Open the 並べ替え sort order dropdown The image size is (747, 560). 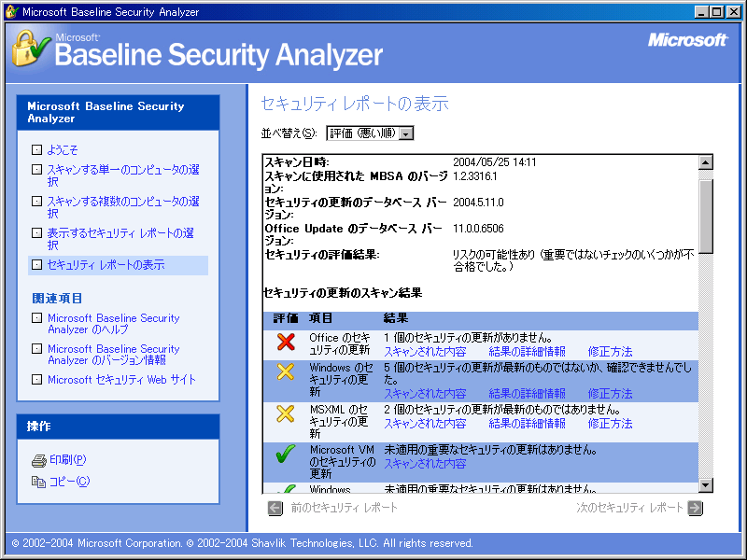click(x=370, y=133)
